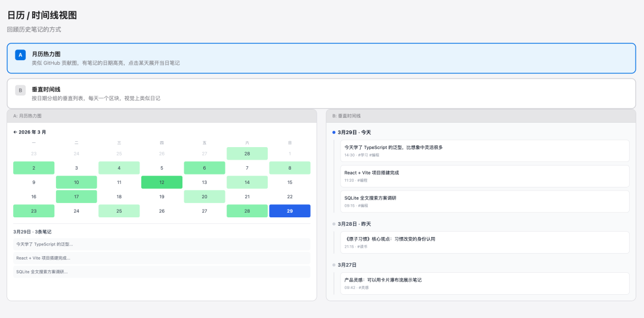Image resolution: width=644 pixels, height=318 pixels.
Task: Click the 3月27日 timeline heading
Action: 347,265
